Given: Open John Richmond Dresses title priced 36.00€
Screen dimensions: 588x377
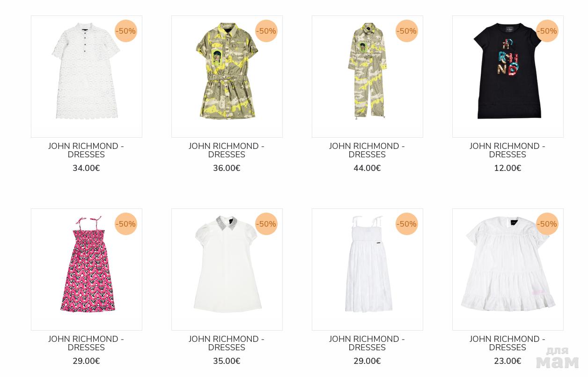Looking at the screenshot, I should pos(227,150).
